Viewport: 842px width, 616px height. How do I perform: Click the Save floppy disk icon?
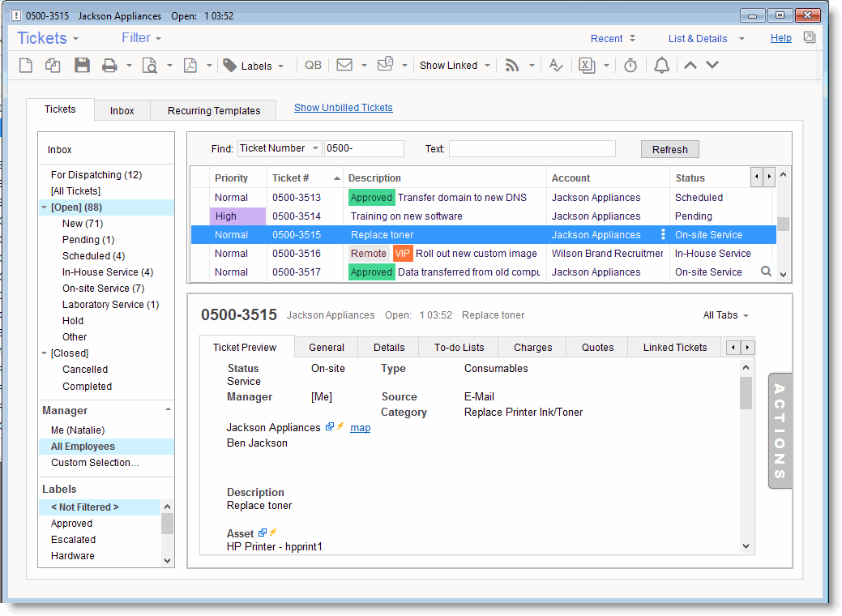[82, 66]
